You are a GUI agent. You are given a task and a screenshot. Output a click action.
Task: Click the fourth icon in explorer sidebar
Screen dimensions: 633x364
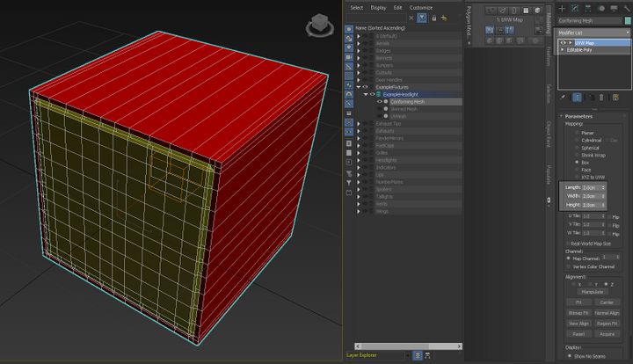349,57
